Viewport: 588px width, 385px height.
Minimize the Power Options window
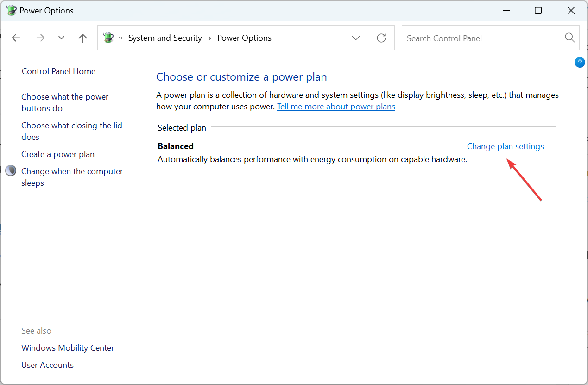[x=505, y=10]
